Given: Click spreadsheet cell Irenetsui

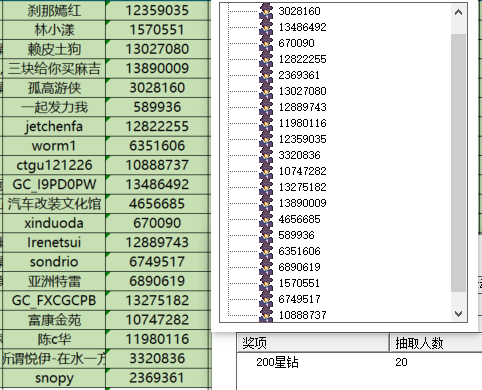Looking at the screenshot, I should (54, 242).
